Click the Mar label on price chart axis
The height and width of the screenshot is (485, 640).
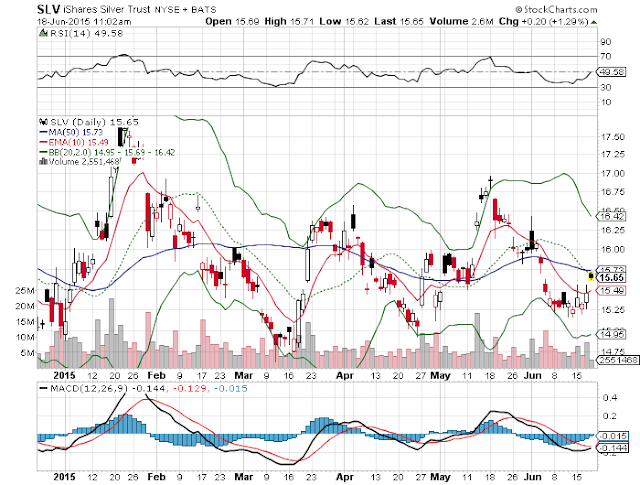click(x=244, y=375)
